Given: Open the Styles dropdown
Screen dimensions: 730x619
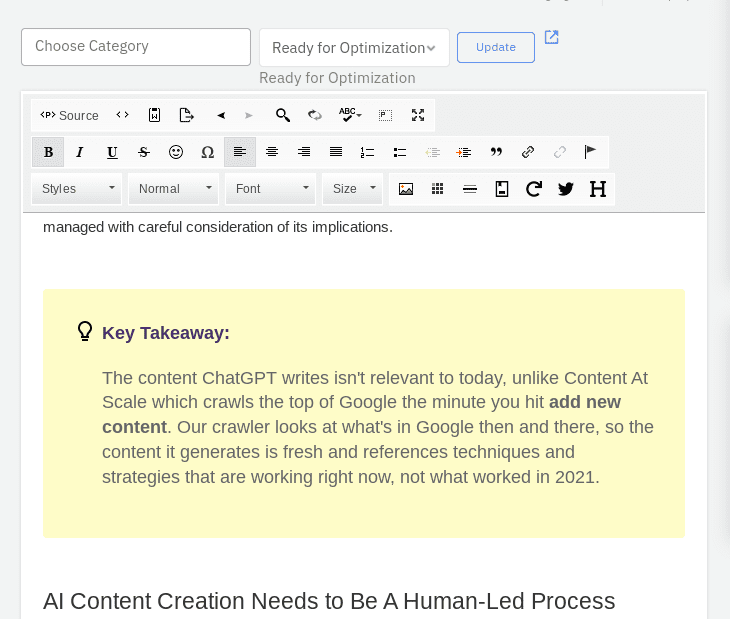Looking at the screenshot, I should (x=77, y=188).
